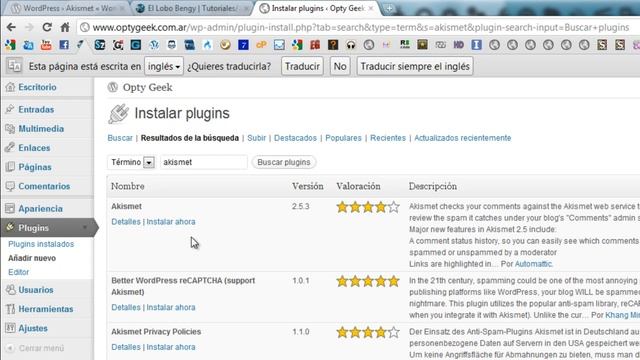Open the 'Automattic' author link

click(533, 264)
